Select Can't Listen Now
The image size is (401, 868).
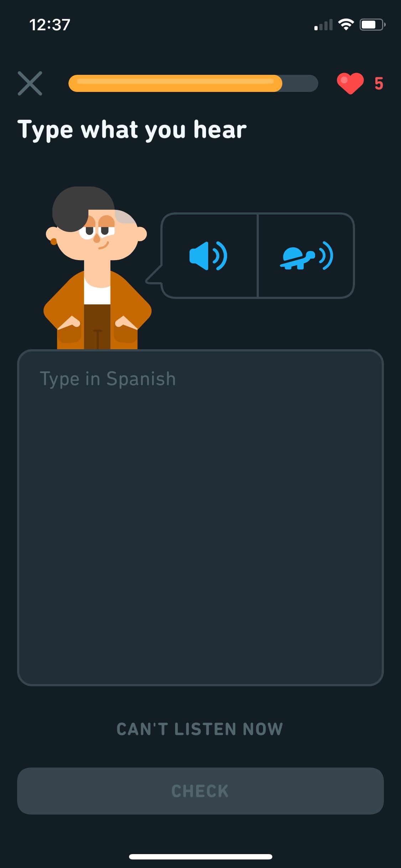[200, 729]
